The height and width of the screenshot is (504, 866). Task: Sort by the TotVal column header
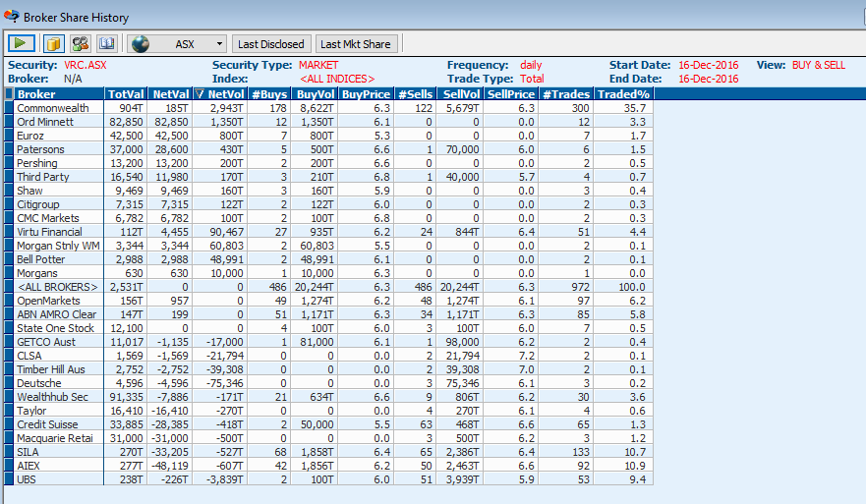[126, 94]
